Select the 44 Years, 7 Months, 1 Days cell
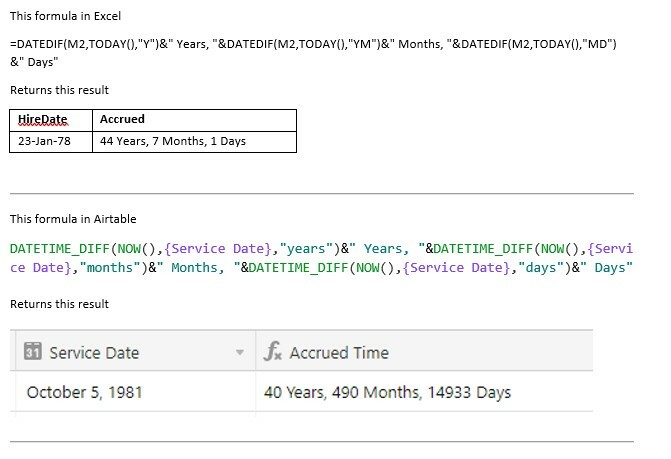This screenshot has height=459, width=671. pyautogui.click(x=194, y=142)
